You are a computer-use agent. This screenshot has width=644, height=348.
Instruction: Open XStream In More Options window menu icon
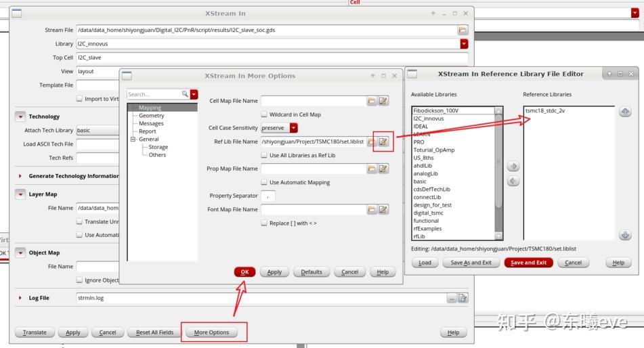pos(127,76)
